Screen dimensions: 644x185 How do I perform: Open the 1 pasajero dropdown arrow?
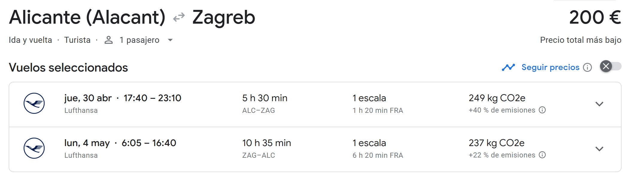170,40
